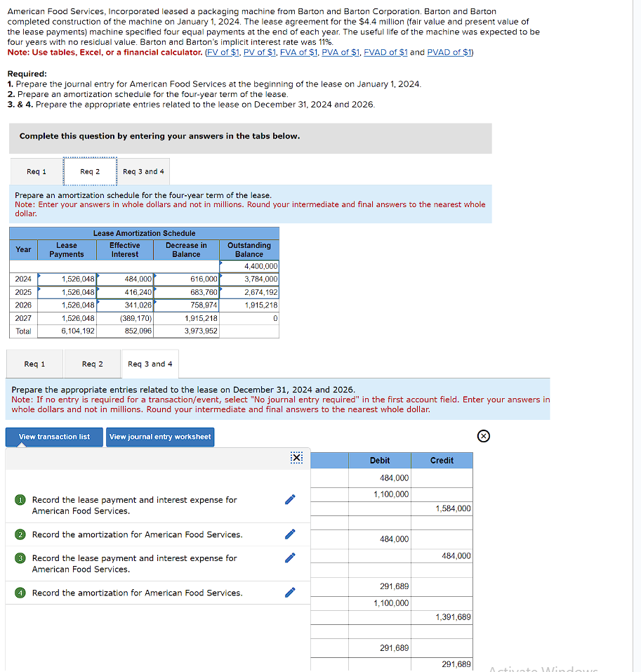Dismiss the transaction list panel with the X icon
The width and height of the screenshot is (641, 672).
[296, 457]
